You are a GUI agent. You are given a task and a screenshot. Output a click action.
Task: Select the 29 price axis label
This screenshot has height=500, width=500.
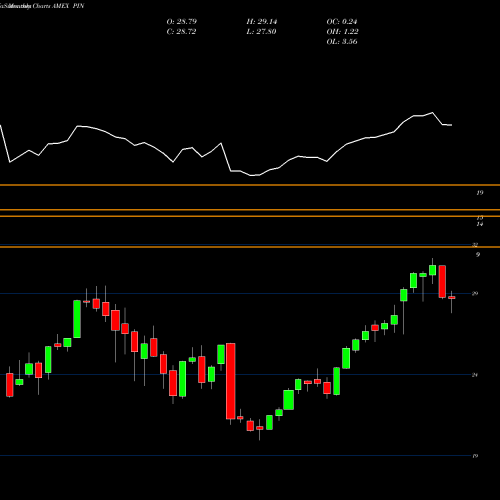pos(475,294)
